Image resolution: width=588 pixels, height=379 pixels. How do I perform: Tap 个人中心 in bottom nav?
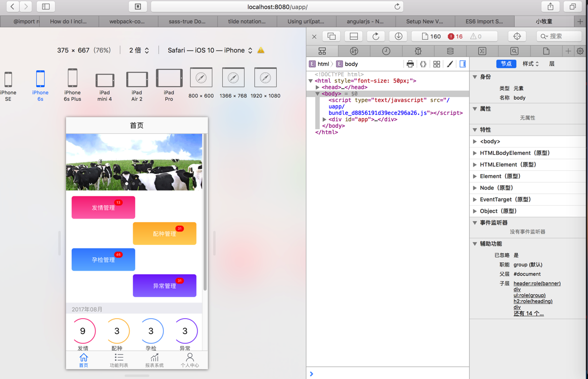(x=190, y=360)
